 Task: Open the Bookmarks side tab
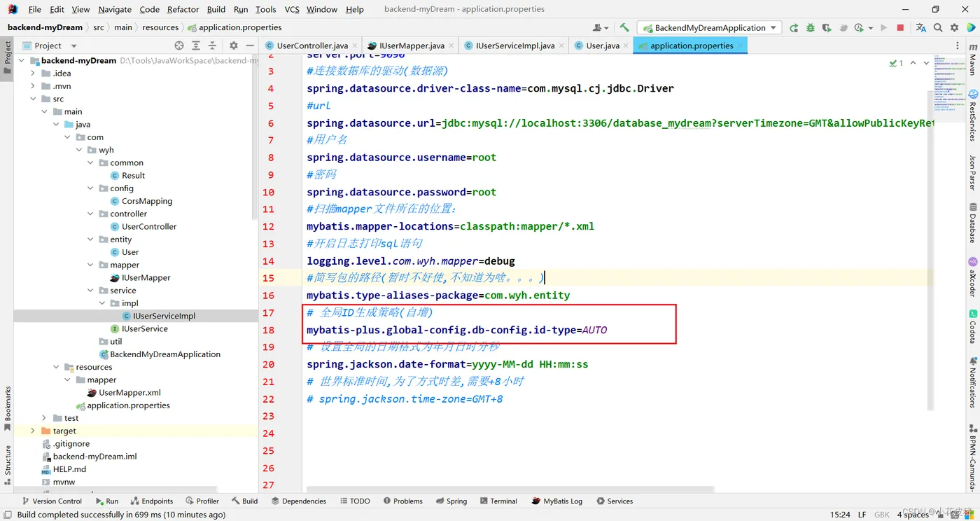[8, 408]
